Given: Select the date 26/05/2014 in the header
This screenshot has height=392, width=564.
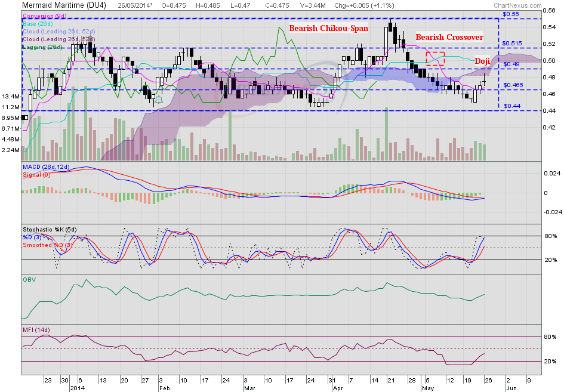Looking at the screenshot, I should pyautogui.click(x=135, y=5).
